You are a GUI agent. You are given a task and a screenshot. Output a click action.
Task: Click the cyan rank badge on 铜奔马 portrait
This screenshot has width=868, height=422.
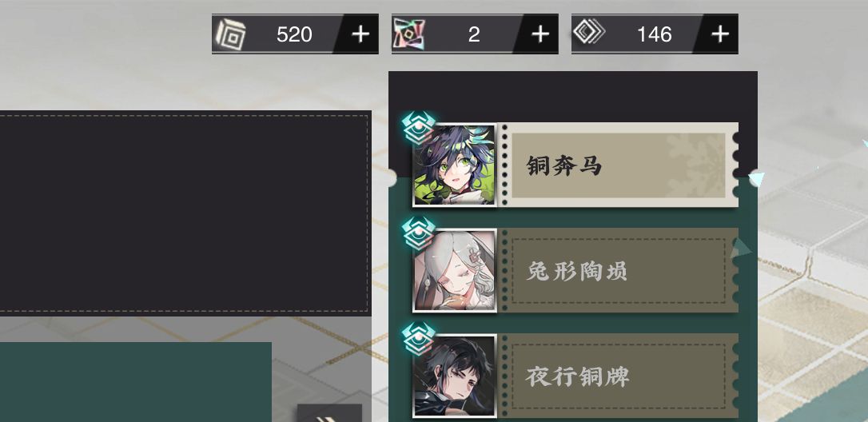coord(419,128)
